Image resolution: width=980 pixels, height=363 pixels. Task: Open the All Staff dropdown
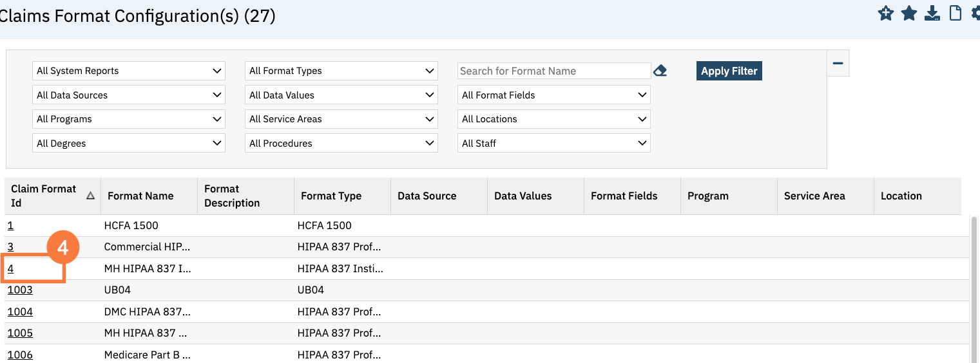tap(554, 144)
